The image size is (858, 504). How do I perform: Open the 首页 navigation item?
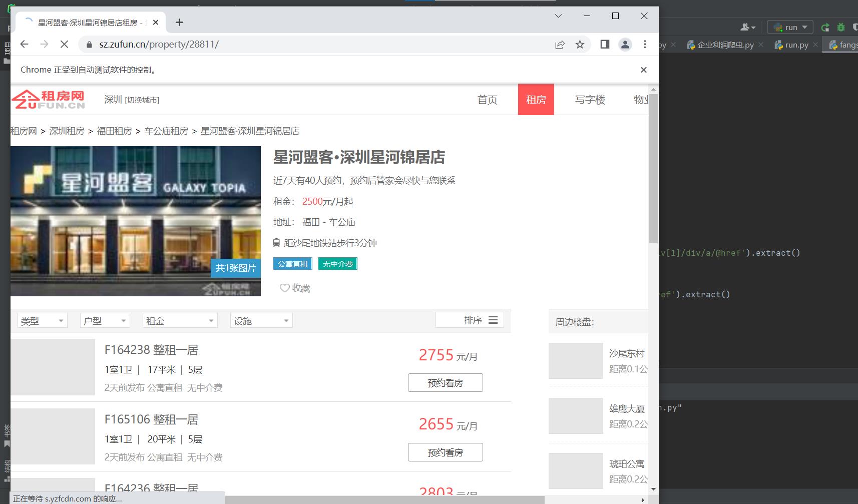click(487, 100)
